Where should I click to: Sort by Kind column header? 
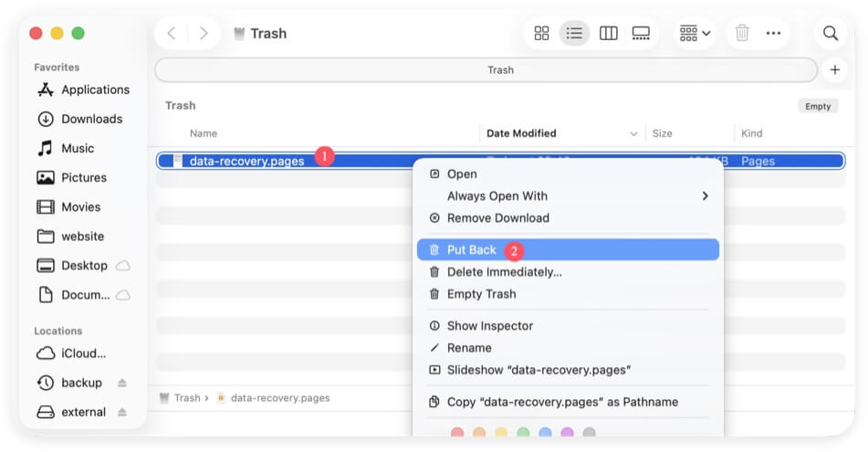pos(752,133)
